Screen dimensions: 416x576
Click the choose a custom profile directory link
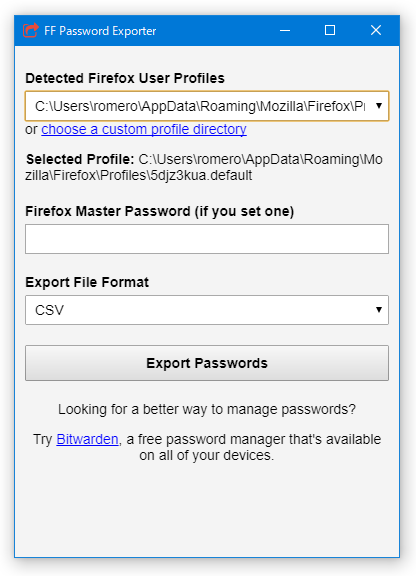click(x=144, y=129)
